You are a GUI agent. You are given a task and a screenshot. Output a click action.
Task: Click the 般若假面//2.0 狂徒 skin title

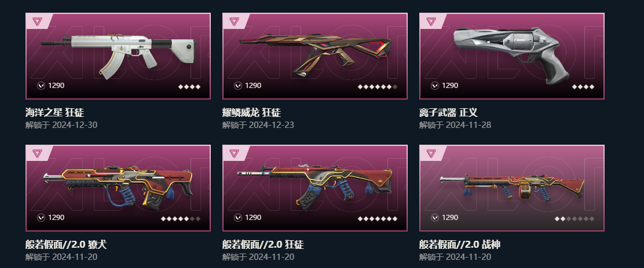(x=263, y=245)
